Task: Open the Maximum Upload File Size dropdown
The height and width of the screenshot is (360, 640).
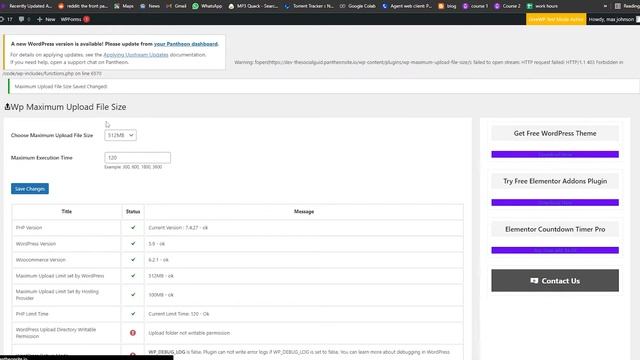Action: pyautogui.click(x=120, y=135)
